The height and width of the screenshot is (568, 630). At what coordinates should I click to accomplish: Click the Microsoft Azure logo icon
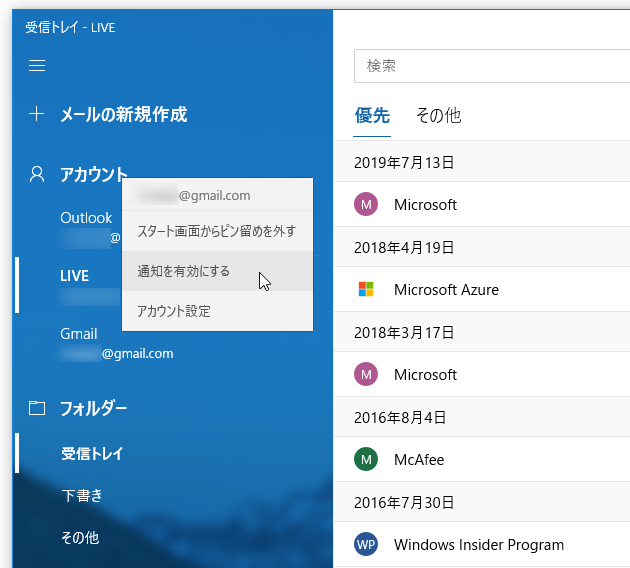pyautogui.click(x=366, y=289)
